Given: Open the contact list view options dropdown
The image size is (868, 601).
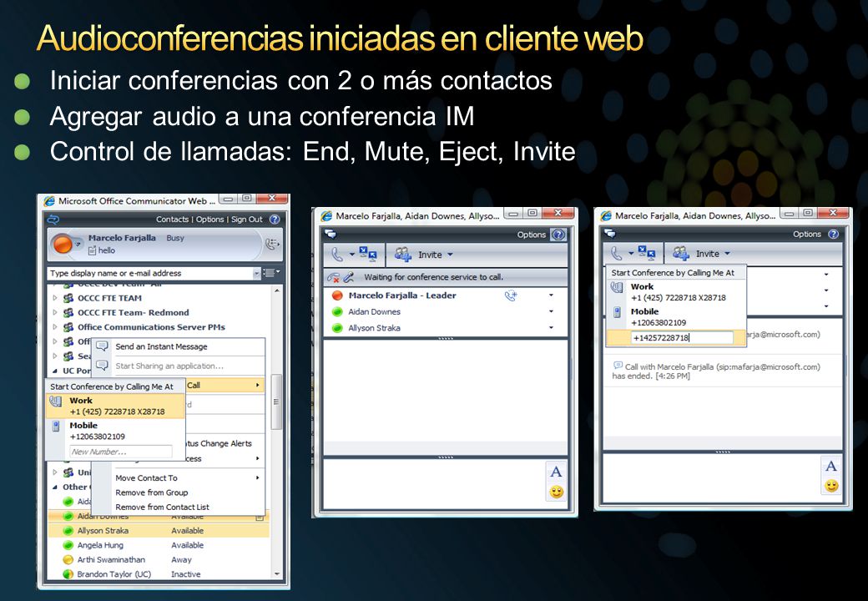Looking at the screenshot, I should coord(271,272).
